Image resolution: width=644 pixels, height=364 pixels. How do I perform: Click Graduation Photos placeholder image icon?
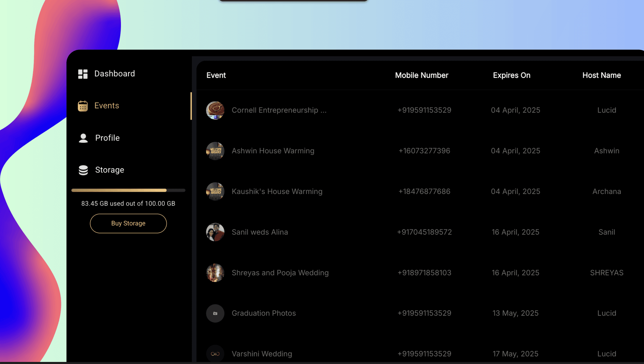pyautogui.click(x=215, y=313)
